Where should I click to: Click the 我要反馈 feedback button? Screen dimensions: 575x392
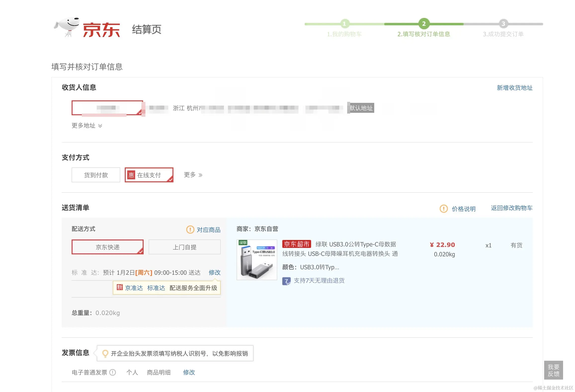tap(553, 370)
